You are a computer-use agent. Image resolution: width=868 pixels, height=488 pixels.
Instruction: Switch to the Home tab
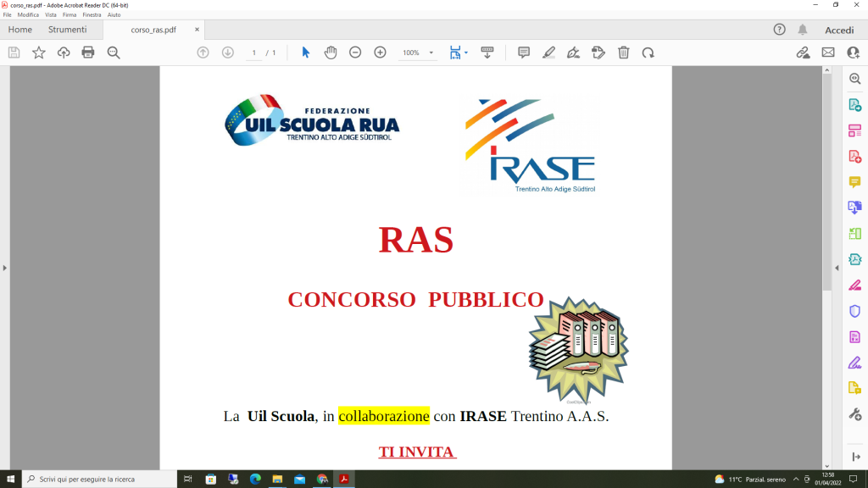[20, 30]
